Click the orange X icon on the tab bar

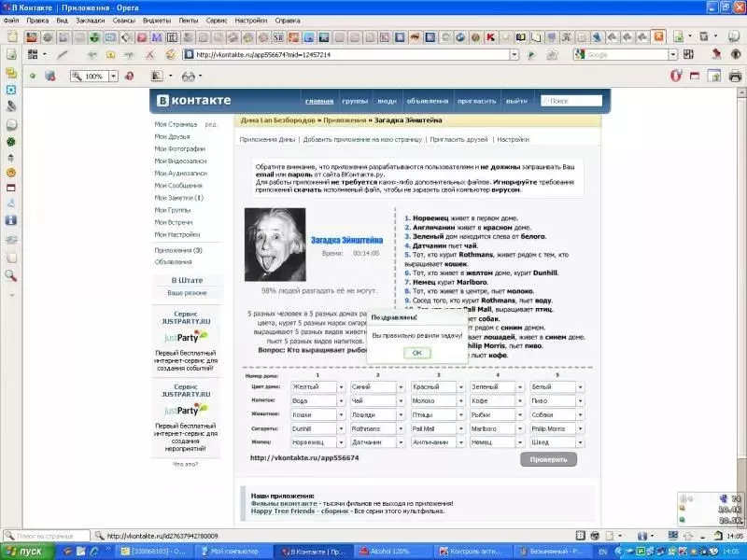tap(659, 36)
